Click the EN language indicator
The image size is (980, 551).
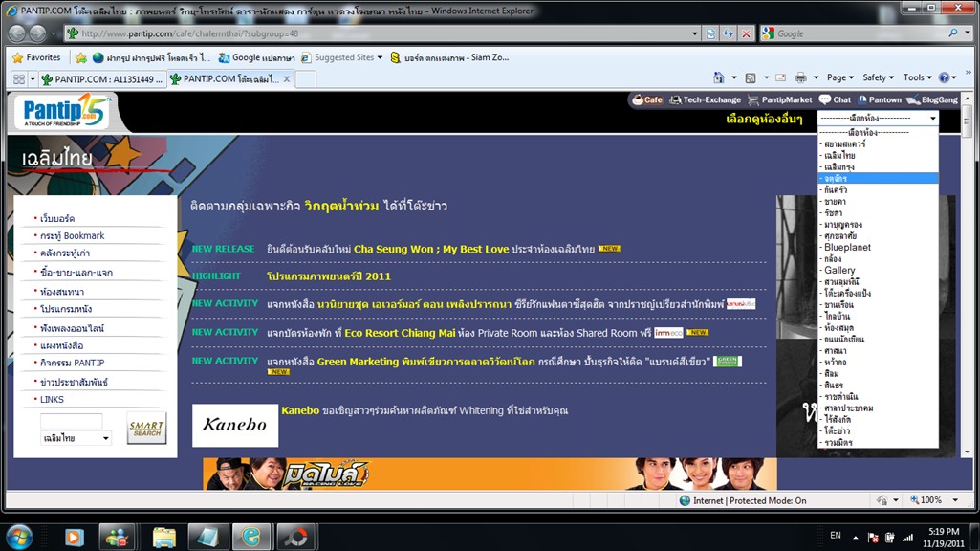(x=836, y=536)
